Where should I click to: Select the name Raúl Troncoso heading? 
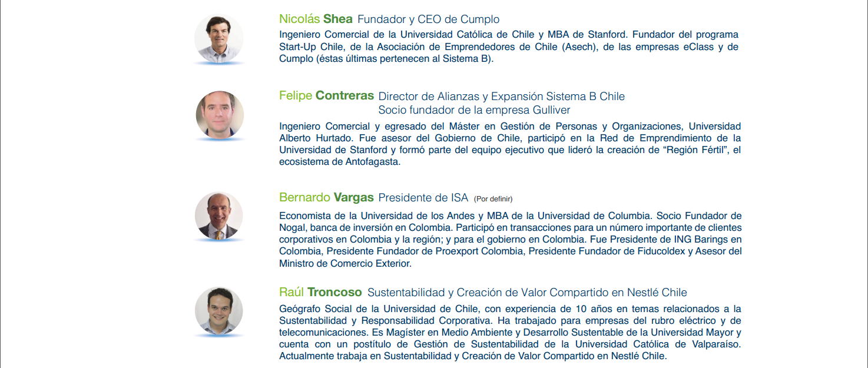coord(320,292)
